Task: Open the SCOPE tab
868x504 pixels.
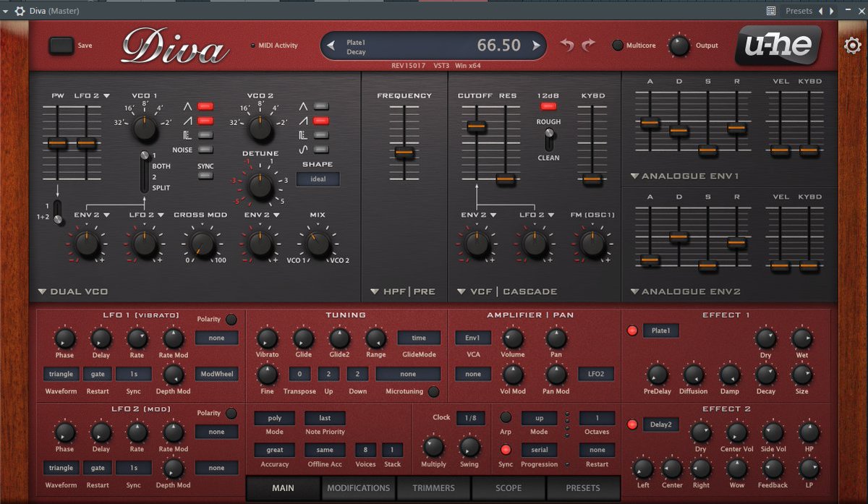Action: pyautogui.click(x=508, y=488)
